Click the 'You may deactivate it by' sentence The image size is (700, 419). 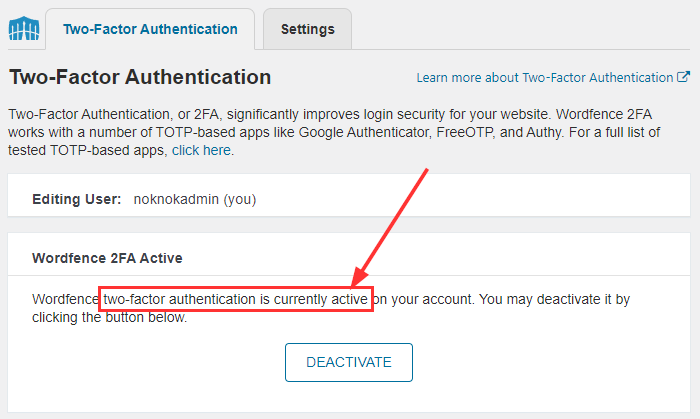(554, 299)
